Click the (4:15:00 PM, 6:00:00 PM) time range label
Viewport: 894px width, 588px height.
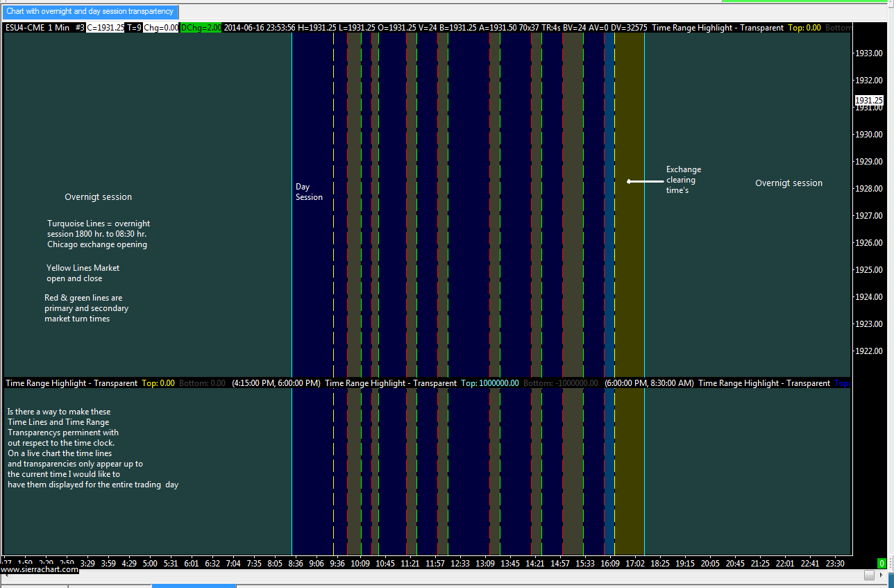[x=276, y=383]
